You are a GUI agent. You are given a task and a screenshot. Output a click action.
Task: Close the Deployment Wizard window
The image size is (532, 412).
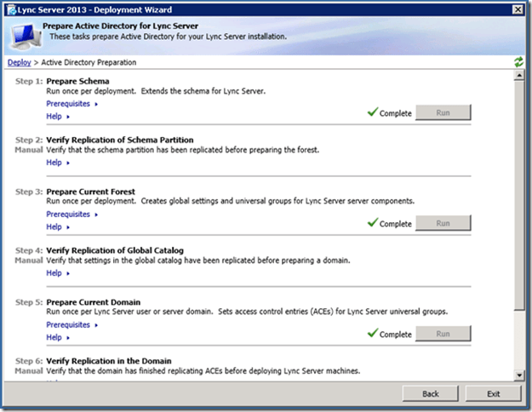(x=518, y=9)
